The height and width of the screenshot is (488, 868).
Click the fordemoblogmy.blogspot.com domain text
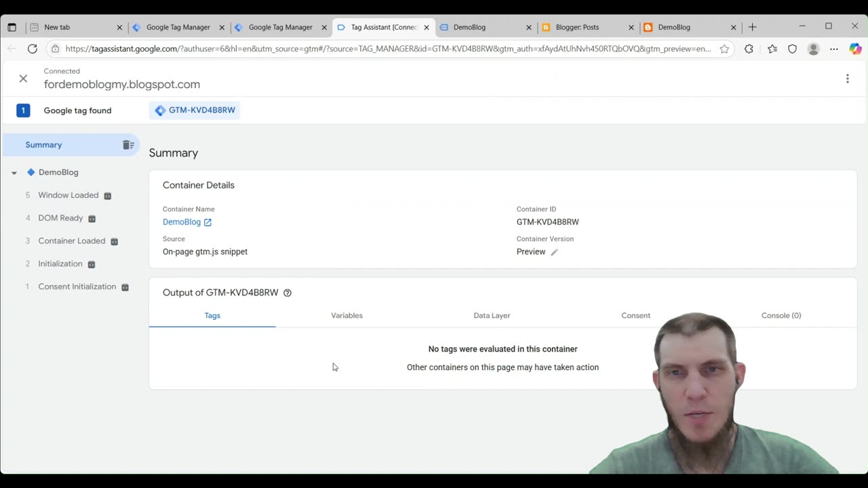pyautogui.click(x=122, y=85)
